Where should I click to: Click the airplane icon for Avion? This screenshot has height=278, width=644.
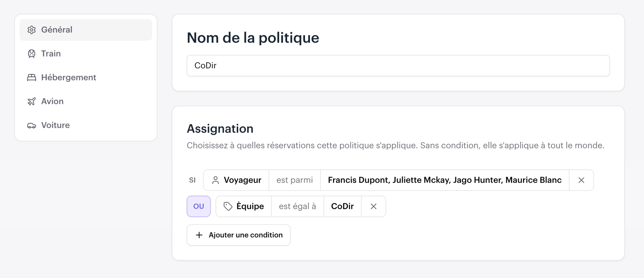click(31, 102)
